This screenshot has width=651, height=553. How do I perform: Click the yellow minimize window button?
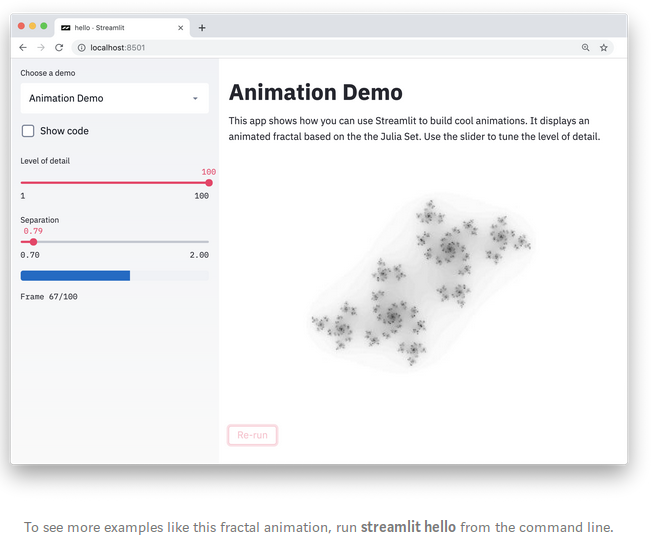pos(32,26)
